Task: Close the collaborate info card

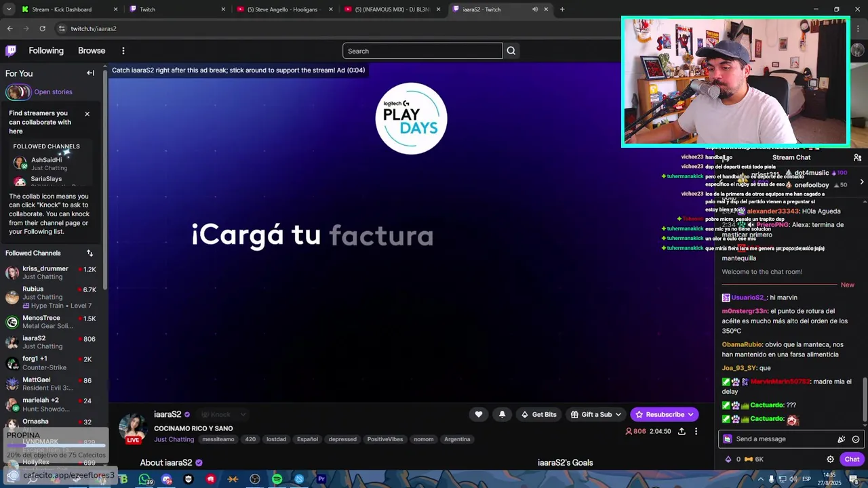Action: coord(87,114)
